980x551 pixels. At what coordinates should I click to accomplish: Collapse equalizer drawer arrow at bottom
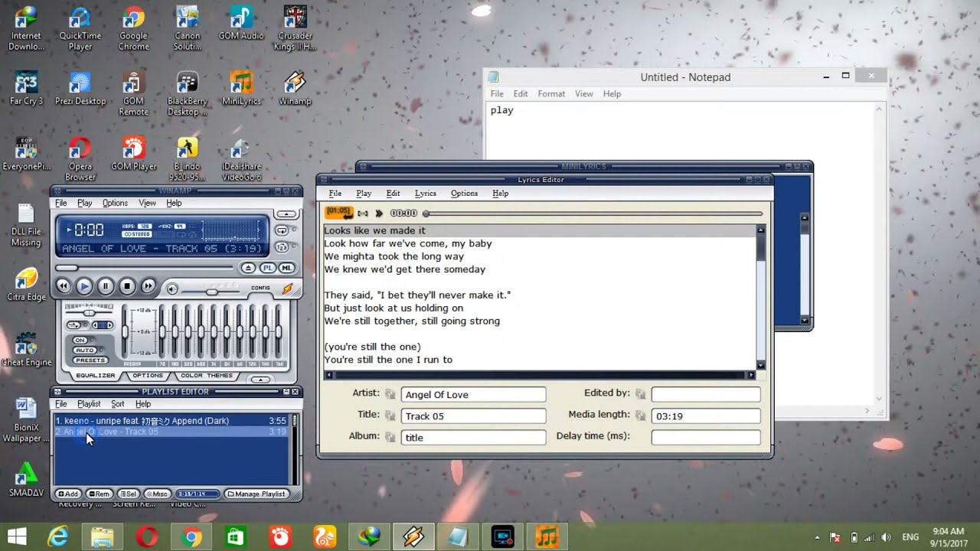pyautogui.click(x=260, y=380)
